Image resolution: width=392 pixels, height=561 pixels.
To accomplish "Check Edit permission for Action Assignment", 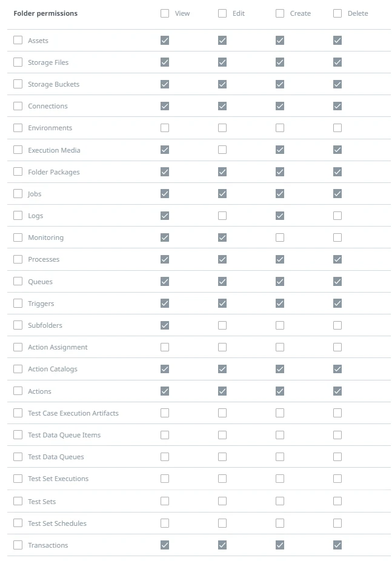I will click(x=222, y=347).
